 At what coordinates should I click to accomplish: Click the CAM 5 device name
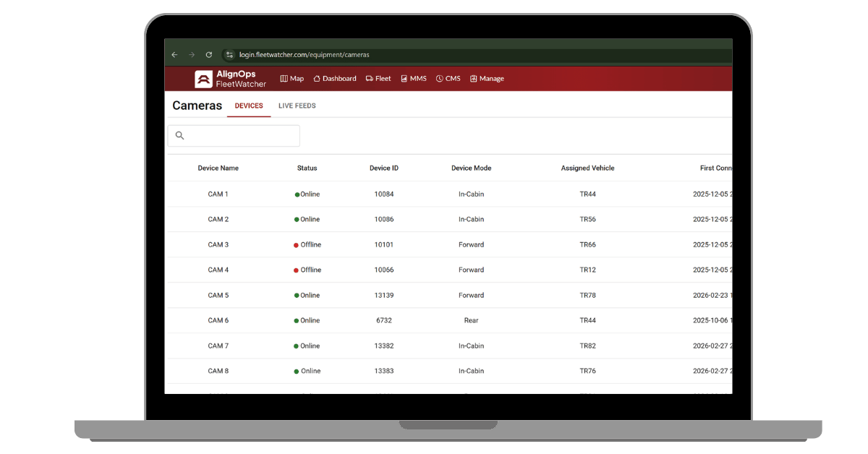point(218,296)
